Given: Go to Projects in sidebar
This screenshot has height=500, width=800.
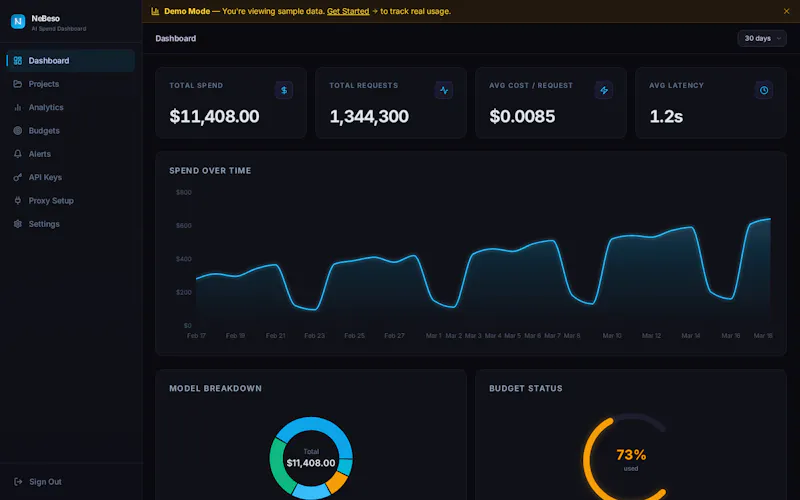Looking at the screenshot, I should (70, 84).
